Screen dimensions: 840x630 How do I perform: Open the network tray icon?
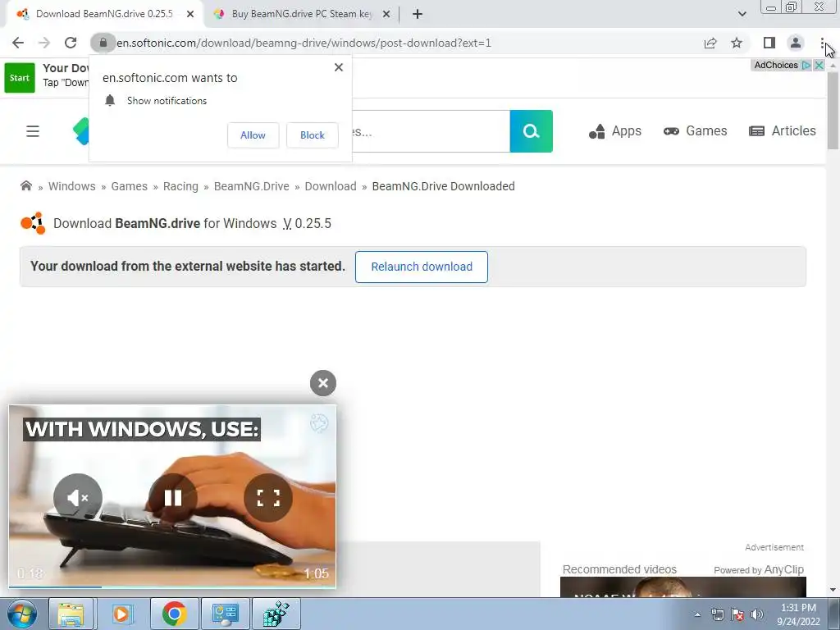pyautogui.click(x=717, y=614)
